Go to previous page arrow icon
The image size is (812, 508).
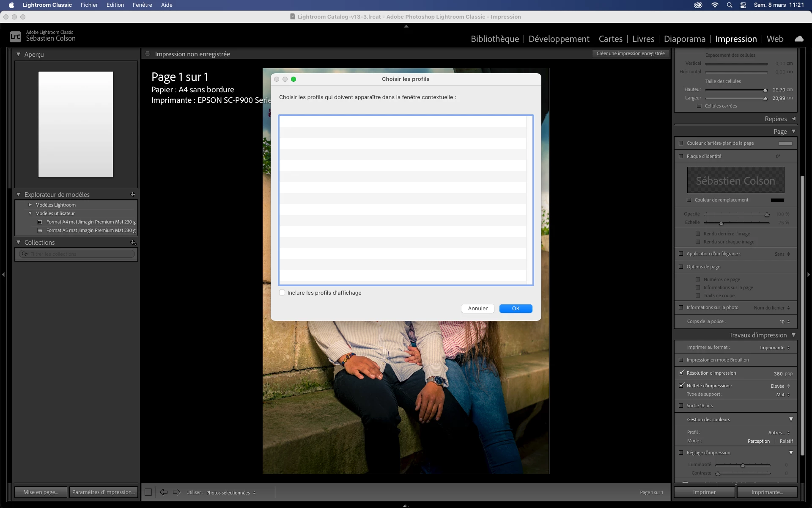pos(164,492)
